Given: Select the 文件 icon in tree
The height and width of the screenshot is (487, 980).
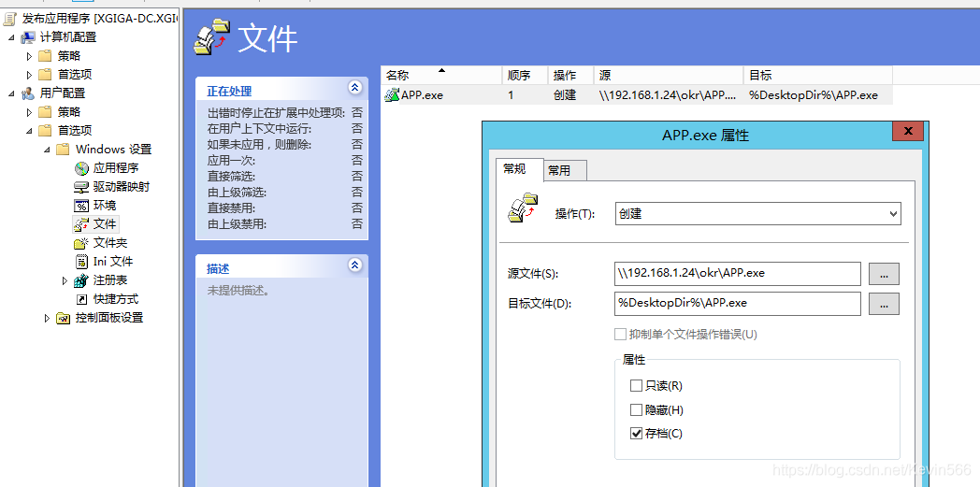Looking at the screenshot, I should (x=82, y=224).
